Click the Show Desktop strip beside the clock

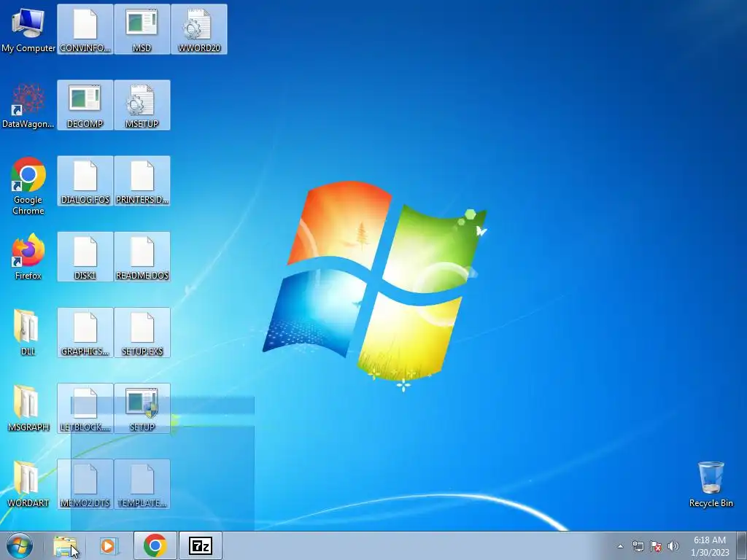pos(743,546)
